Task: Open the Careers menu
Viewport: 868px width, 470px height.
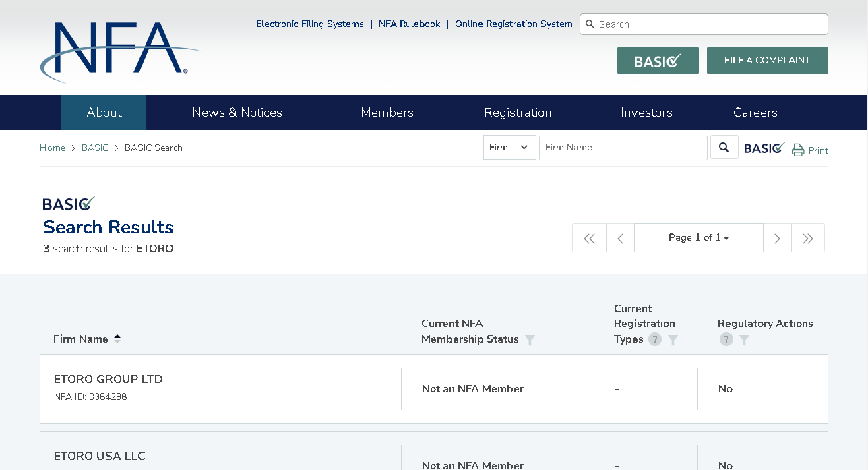Action: (x=755, y=113)
